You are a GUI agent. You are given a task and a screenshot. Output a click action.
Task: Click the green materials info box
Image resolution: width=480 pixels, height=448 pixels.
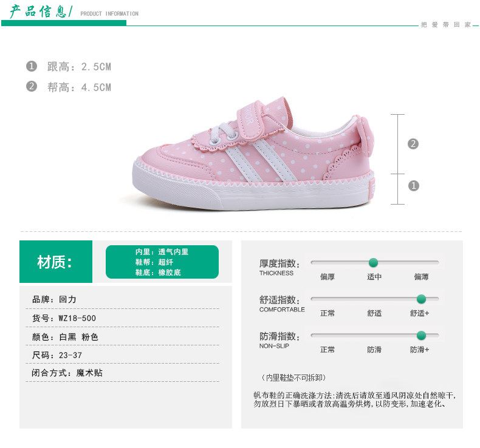pyautogui.click(x=162, y=262)
